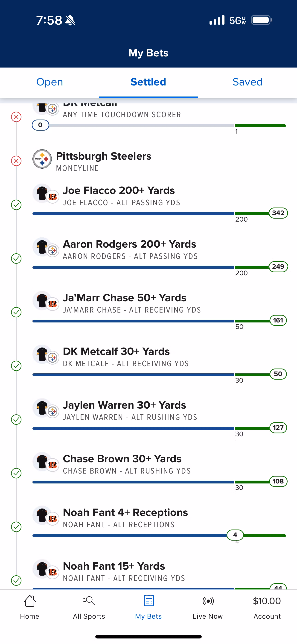Tap red X beside Steelers Moneyline
The height and width of the screenshot is (644, 297).
16,161
